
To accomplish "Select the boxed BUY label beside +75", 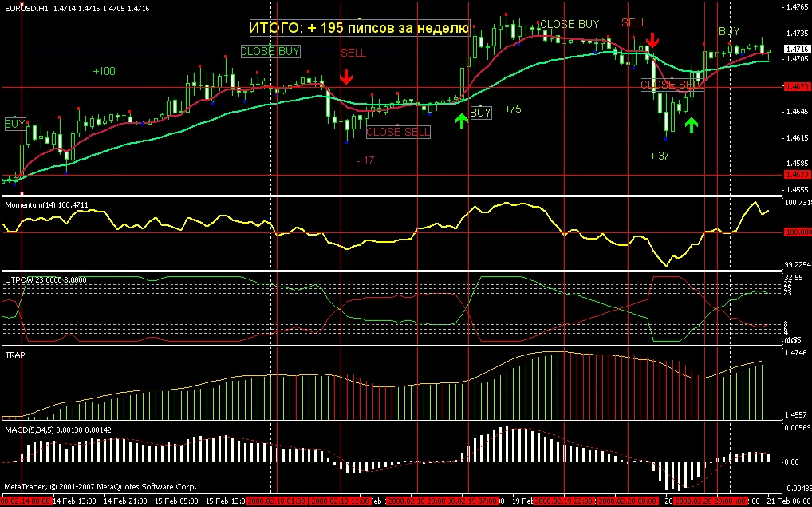I will [480, 113].
